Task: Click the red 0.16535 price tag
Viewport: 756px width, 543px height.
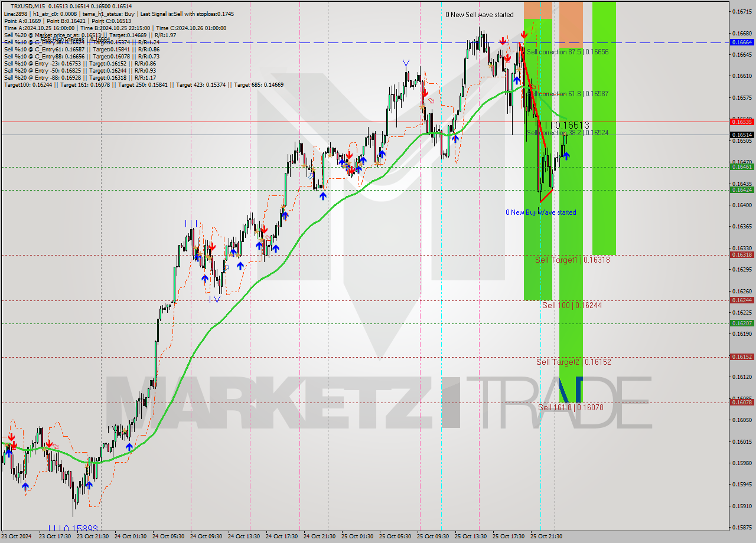Action: click(x=742, y=122)
